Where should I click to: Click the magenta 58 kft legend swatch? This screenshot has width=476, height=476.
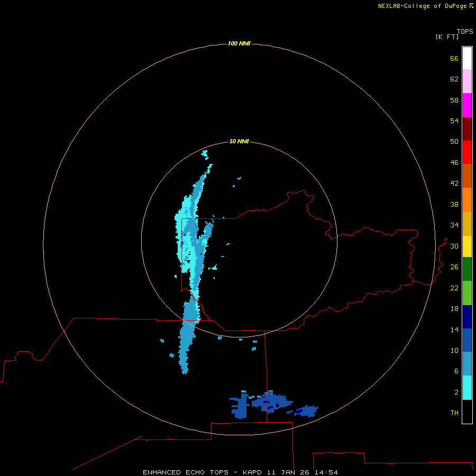pos(467,105)
